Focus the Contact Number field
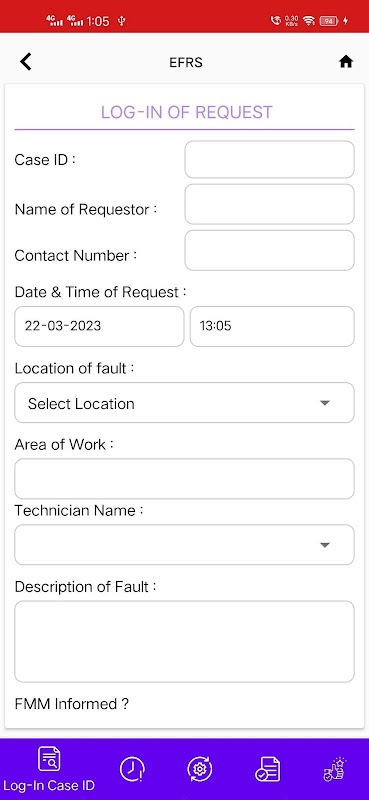369x800 pixels. coord(269,250)
